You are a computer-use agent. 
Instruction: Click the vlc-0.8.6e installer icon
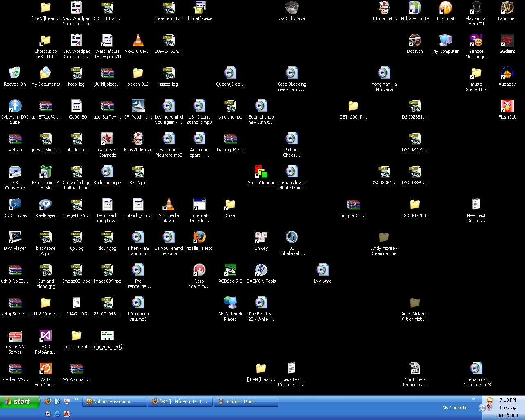138,43
